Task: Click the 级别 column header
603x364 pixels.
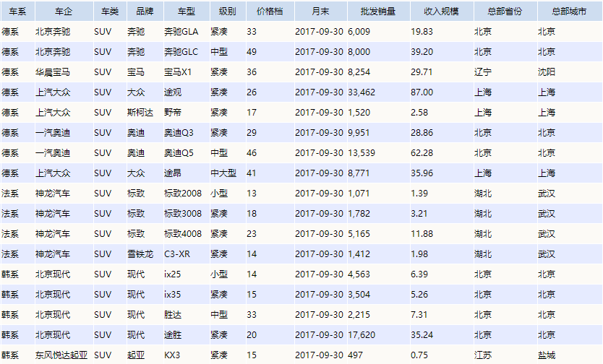Action: [228, 12]
